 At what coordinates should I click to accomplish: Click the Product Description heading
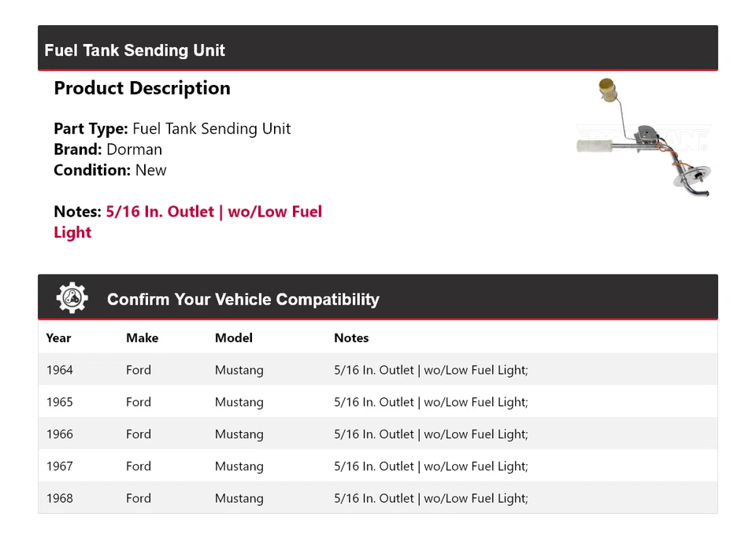click(x=142, y=88)
